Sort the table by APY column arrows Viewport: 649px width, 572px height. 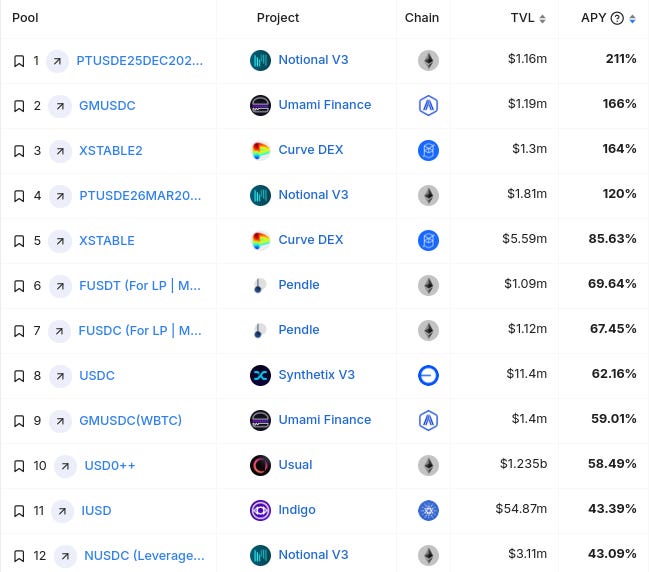pos(632,19)
